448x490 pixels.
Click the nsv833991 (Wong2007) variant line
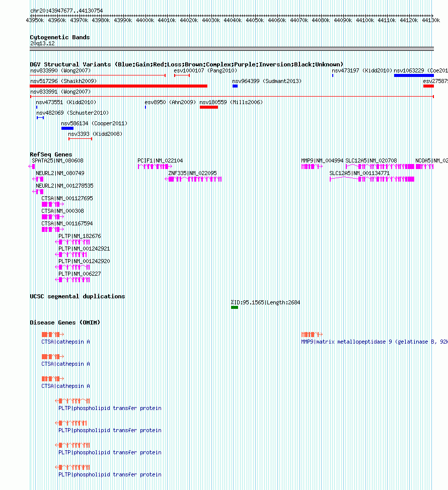[232, 97]
